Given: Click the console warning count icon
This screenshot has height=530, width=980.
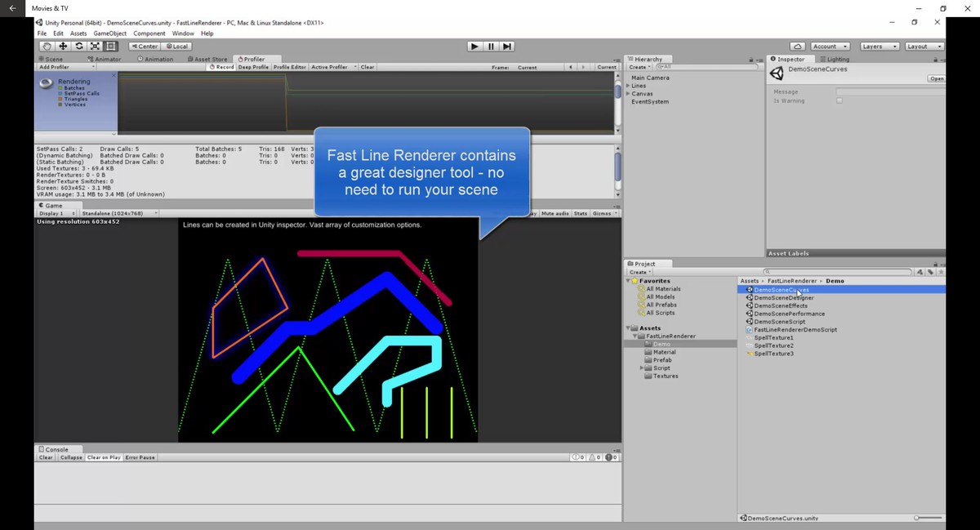Looking at the screenshot, I should point(595,457).
